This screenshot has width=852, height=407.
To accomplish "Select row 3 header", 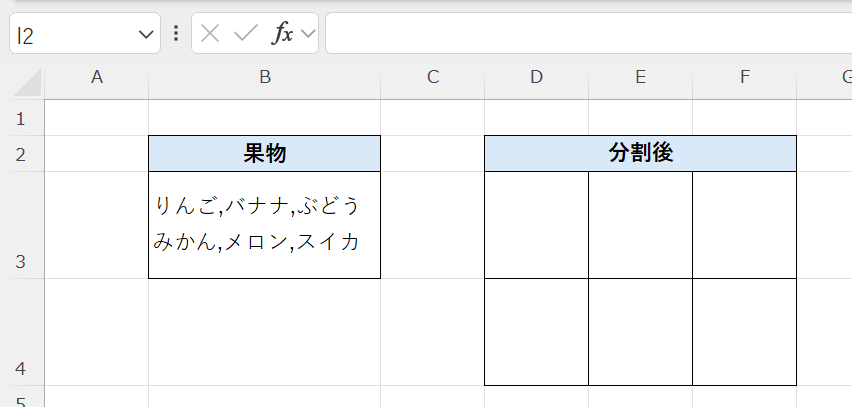I will (22, 262).
